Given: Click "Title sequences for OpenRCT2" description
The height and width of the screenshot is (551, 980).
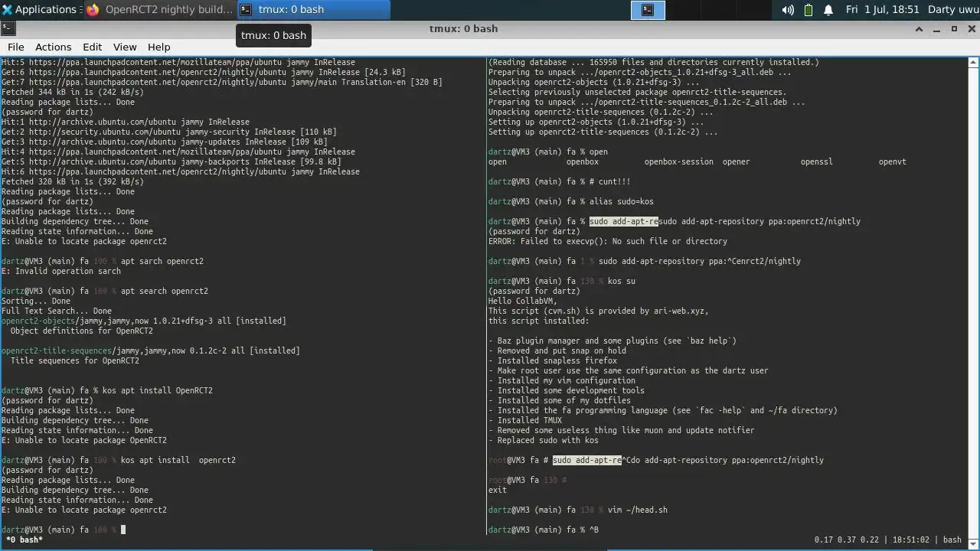Looking at the screenshot, I should click(x=75, y=360).
